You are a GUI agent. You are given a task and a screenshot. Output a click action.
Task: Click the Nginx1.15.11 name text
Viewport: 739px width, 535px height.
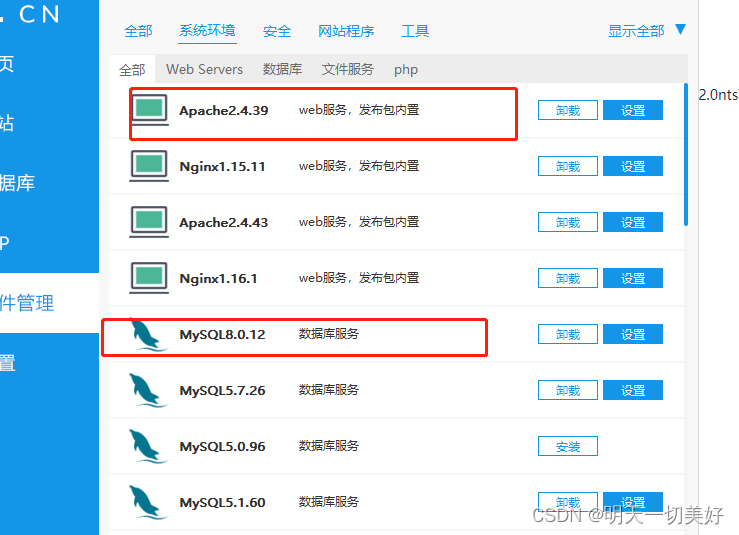222,166
